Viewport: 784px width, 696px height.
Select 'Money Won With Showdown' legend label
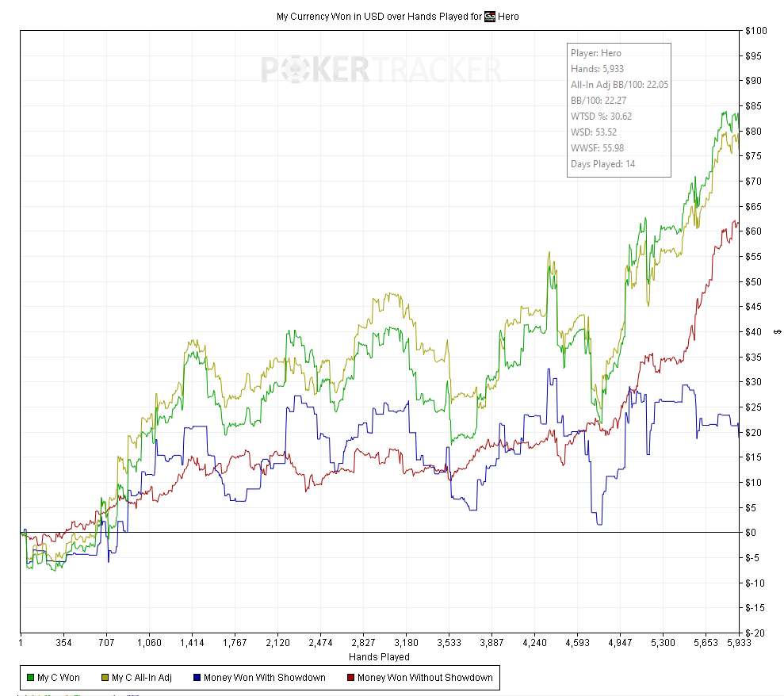pyautogui.click(x=265, y=678)
